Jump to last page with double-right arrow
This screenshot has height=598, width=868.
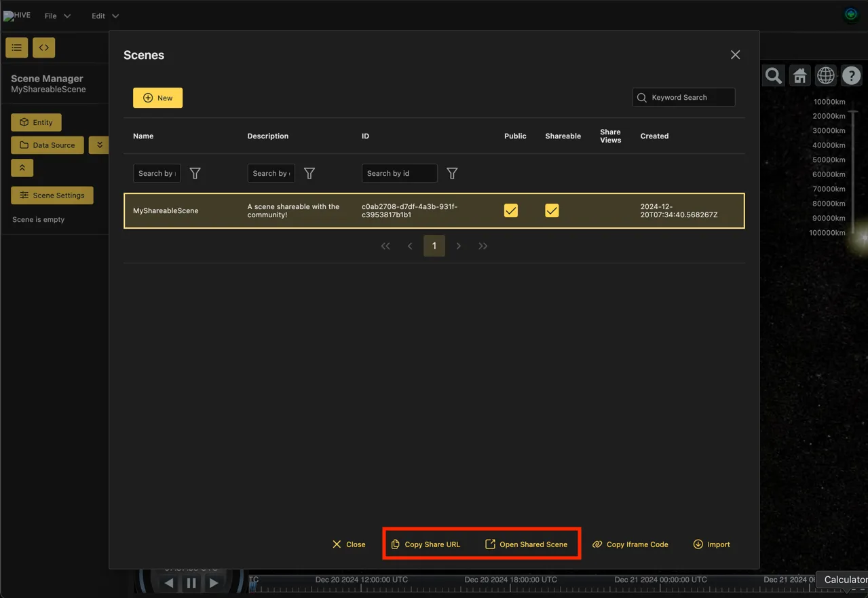tap(483, 246)
